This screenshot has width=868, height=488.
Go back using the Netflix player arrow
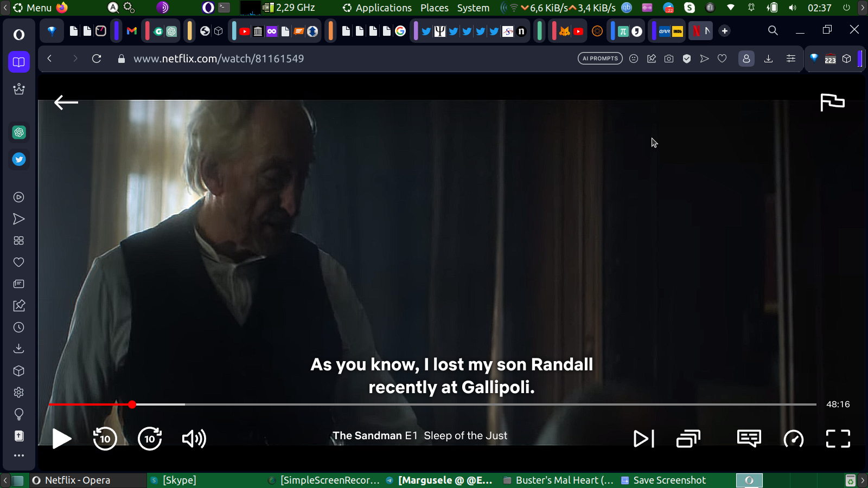66,102
